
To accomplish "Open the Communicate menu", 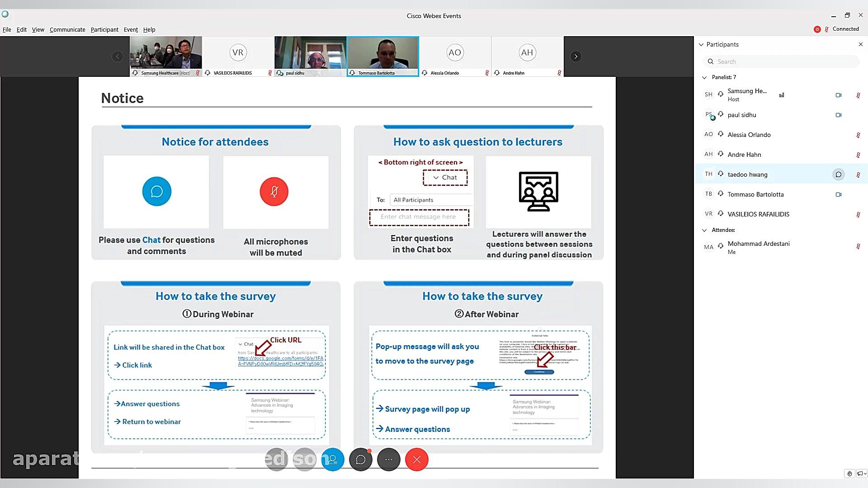I will pos(67,30).
